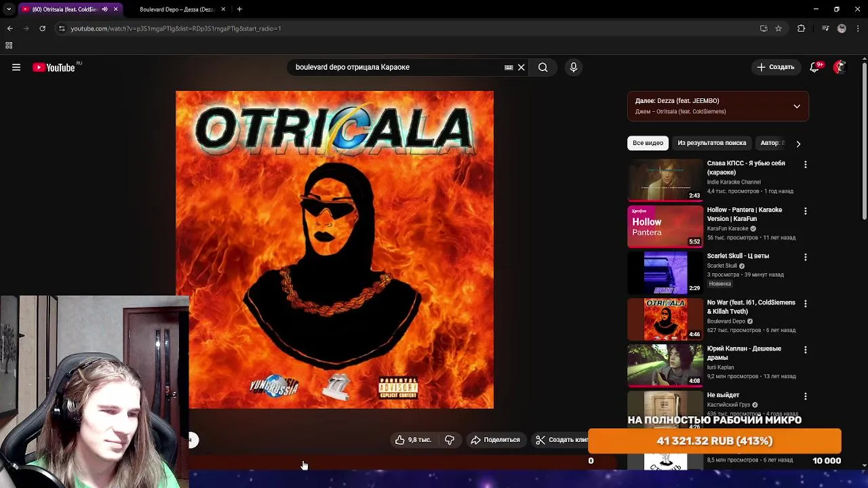The height and width of the screenshot is (488, 868).
Task: Start voice search with the microphone
Action: [x=574, y=67]
